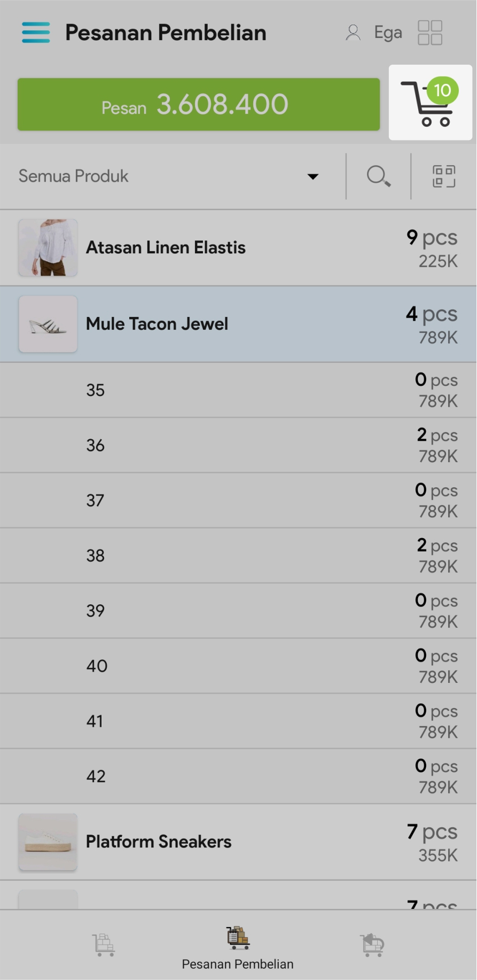Tap the Ega username label
The image size is (477, 980).
click(388, 33)
